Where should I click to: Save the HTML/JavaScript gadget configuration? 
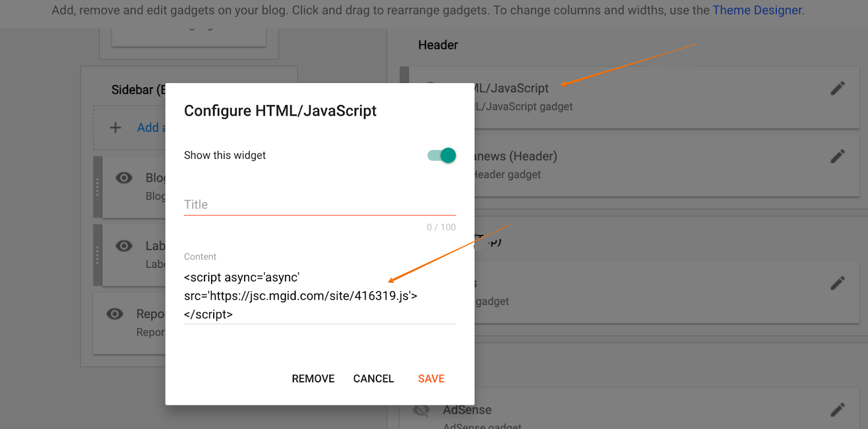pyautogui.click(x=431, y=379)
